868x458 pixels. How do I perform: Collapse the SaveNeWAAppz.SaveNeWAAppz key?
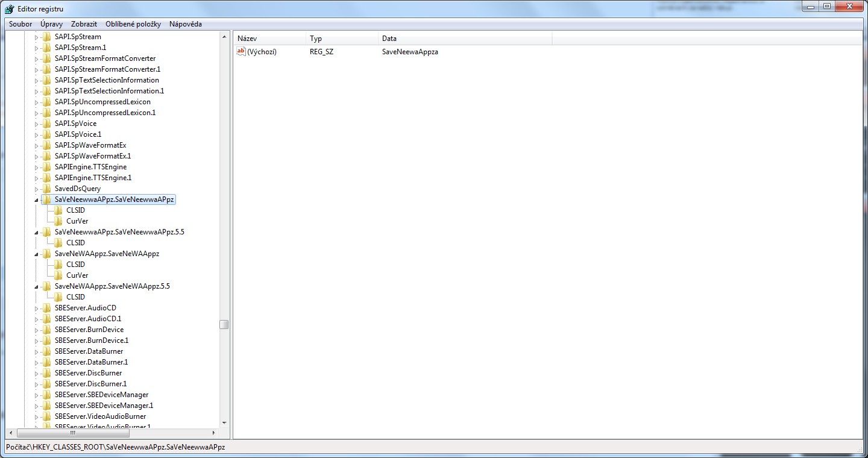[x=36, y=254]
